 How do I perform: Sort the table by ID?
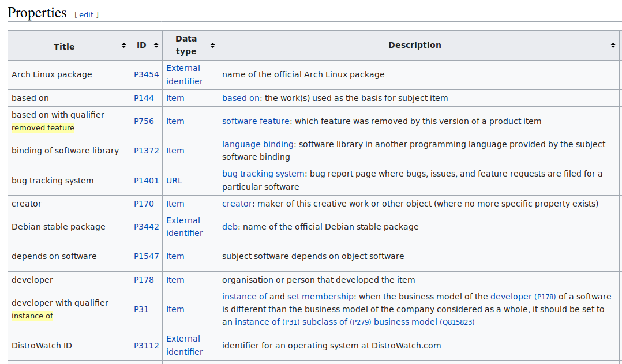[x=140, y=44]
